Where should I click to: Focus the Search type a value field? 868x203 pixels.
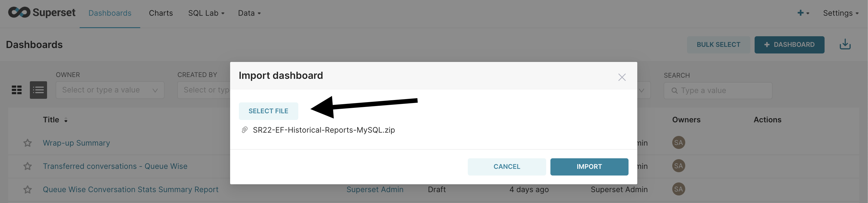[x=718, y=91]
